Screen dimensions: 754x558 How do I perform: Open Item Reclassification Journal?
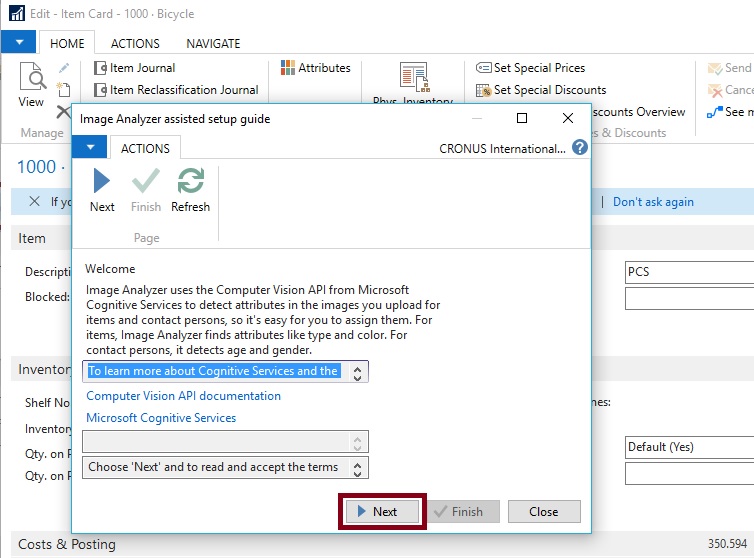[x=183, y=90]
